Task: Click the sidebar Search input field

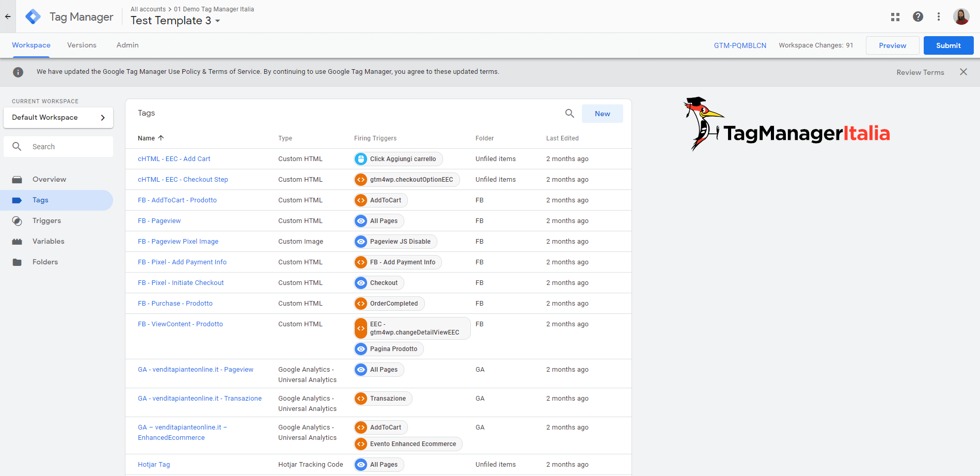Action: pos(58,147)
